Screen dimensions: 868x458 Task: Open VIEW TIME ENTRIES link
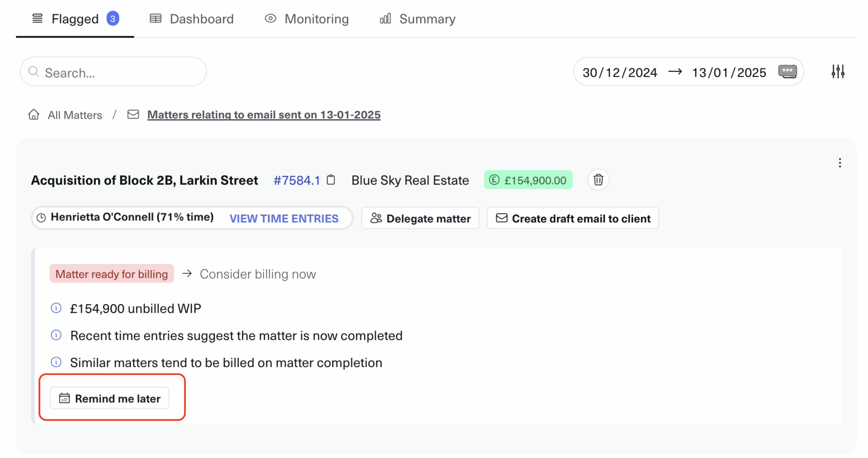(284, 218)
